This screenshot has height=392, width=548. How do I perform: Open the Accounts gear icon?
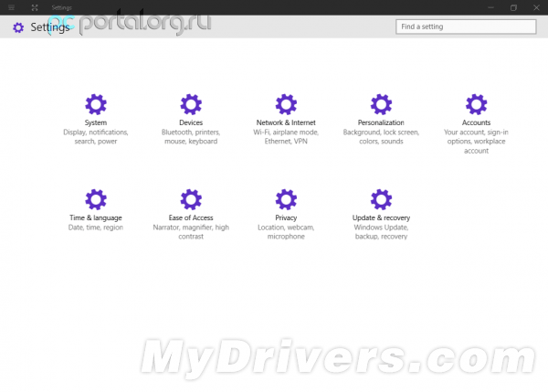coord(476,104)
